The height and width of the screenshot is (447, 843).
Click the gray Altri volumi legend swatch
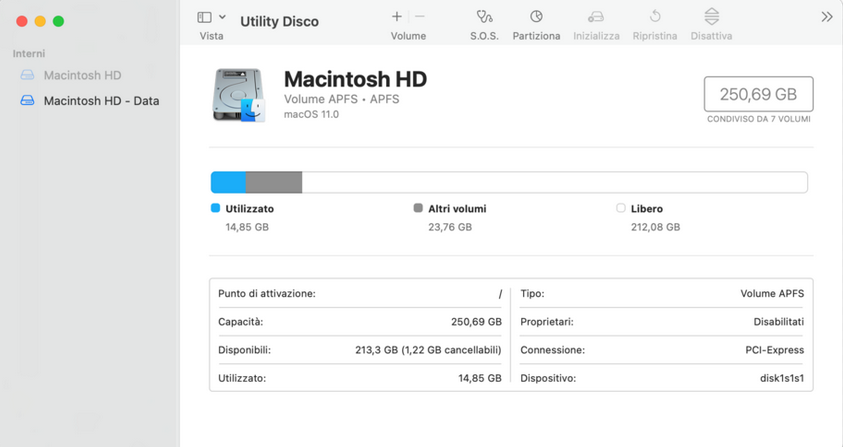(418, 208)
